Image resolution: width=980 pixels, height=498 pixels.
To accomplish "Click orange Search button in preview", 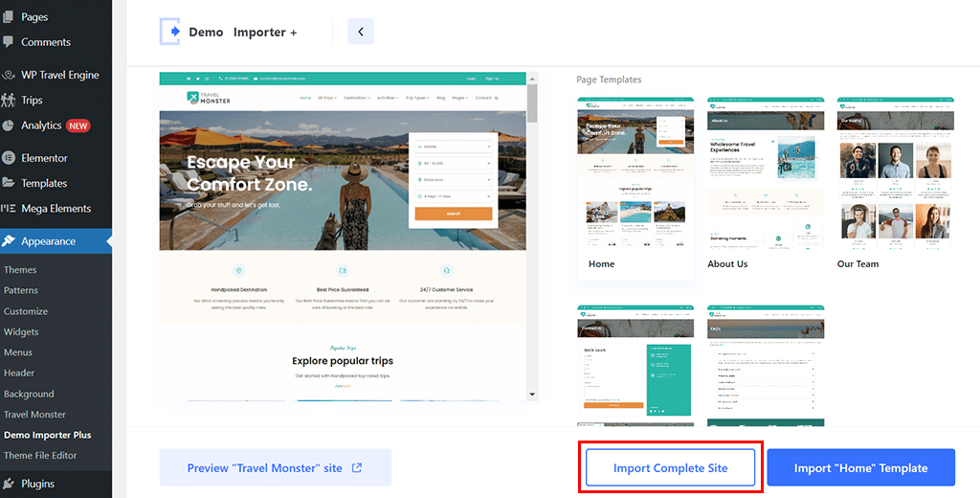I will [x=454, y=214].
